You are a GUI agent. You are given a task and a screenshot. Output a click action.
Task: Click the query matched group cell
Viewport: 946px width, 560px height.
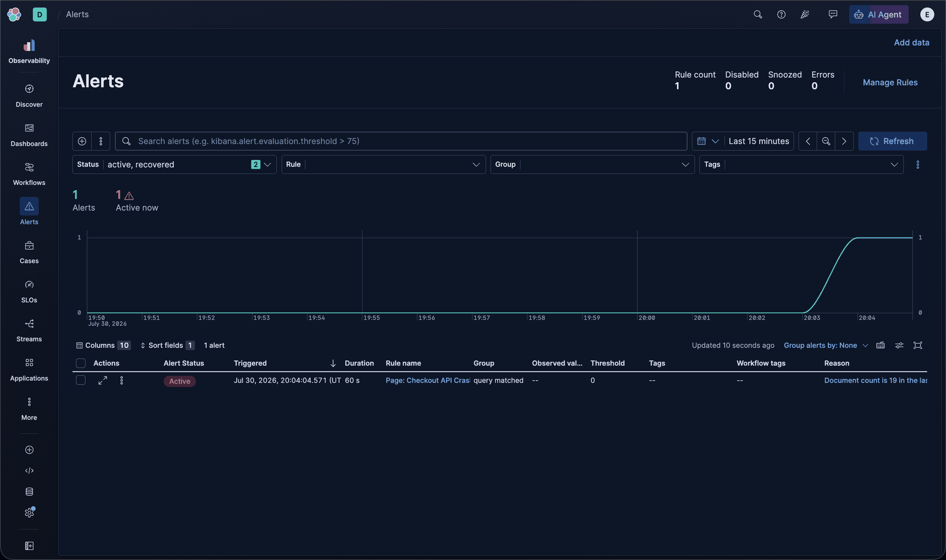(x=498, y=380)
